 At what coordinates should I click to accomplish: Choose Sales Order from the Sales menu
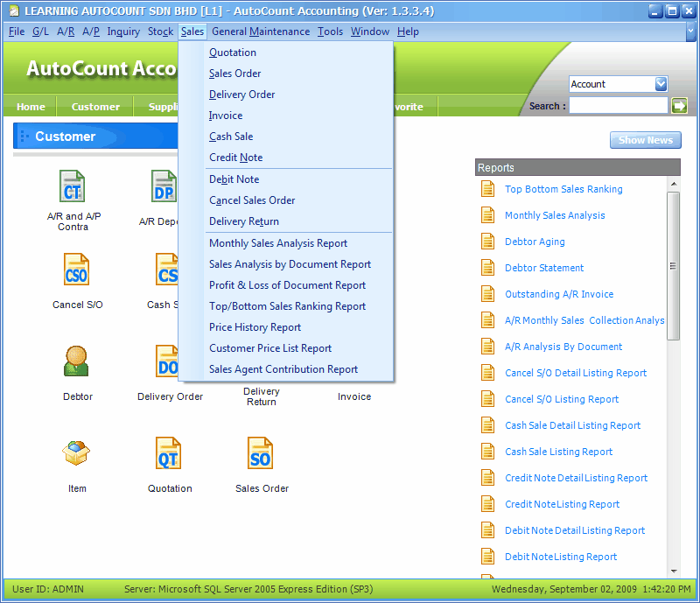point(286,74)
